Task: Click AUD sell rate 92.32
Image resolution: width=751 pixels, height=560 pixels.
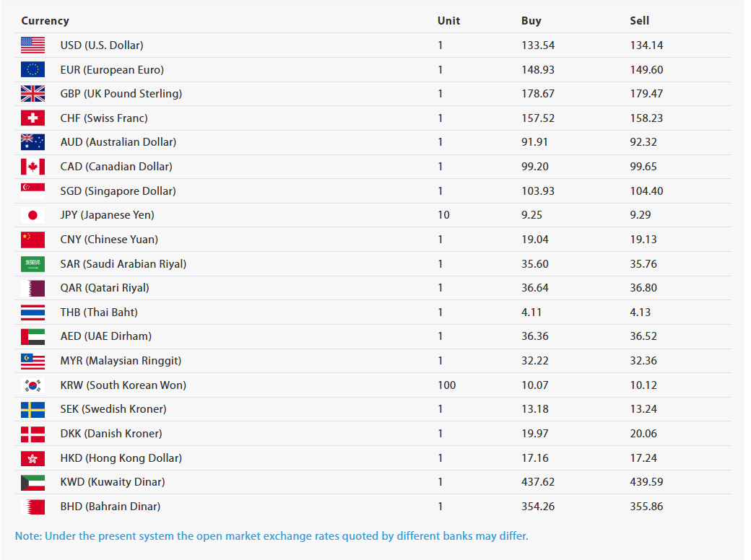Action: 643,142
